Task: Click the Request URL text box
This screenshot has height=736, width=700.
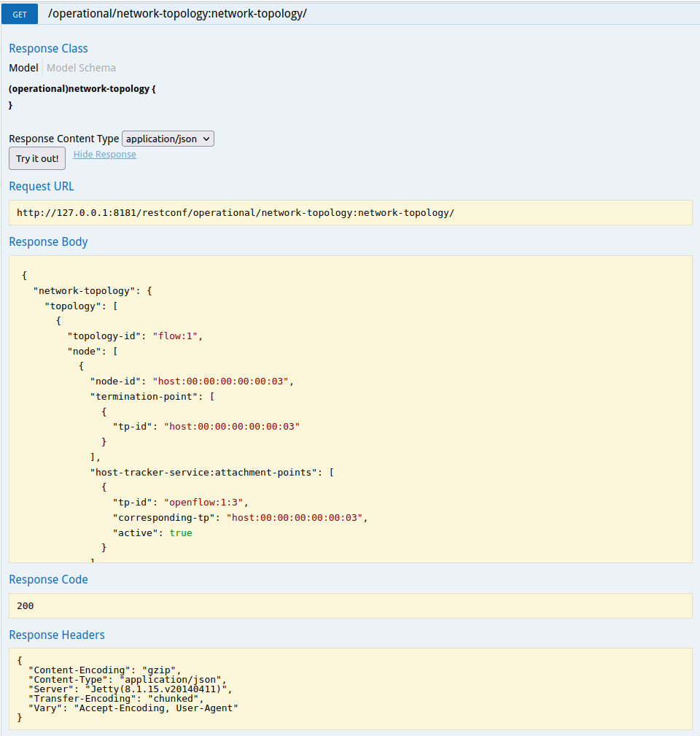Action: pyautogui.click(x=350, y=213)
